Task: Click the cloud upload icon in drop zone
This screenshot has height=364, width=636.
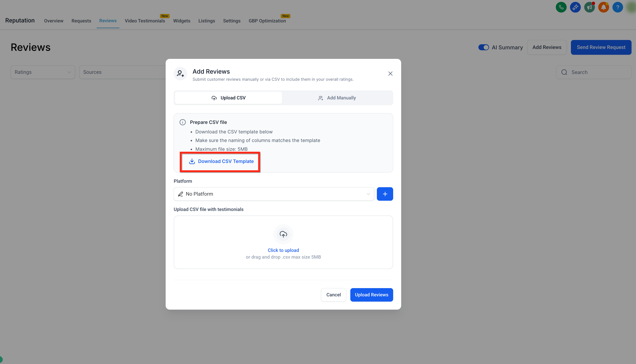Action: (283, 234)
